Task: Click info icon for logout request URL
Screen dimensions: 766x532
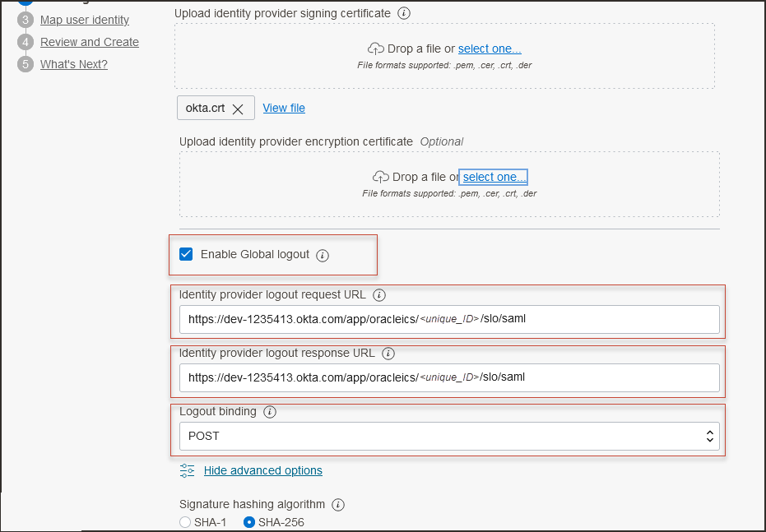Action: click(379, 295)
